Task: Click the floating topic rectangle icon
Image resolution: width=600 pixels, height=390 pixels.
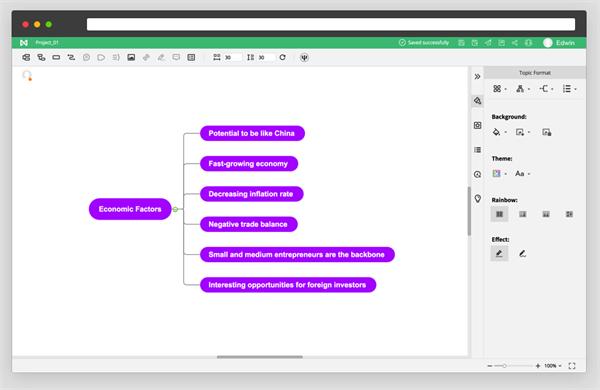Action: pyautogui.click(x=56, y=57)
